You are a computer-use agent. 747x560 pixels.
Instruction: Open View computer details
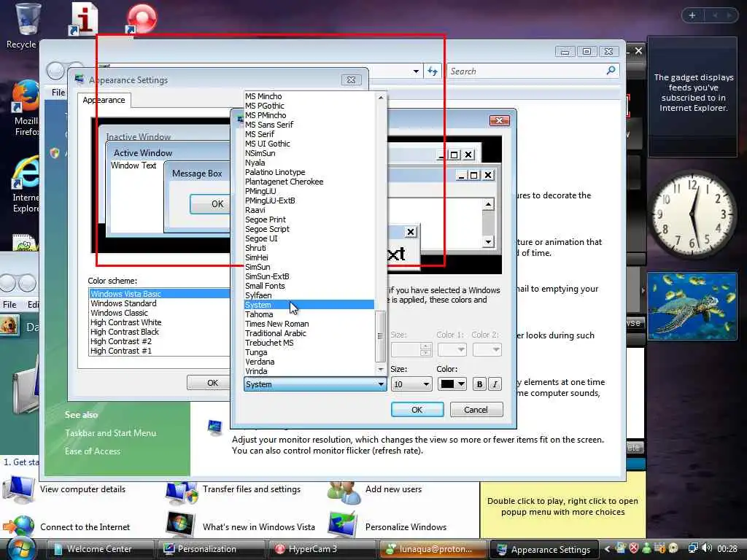(x=82, y=489)
